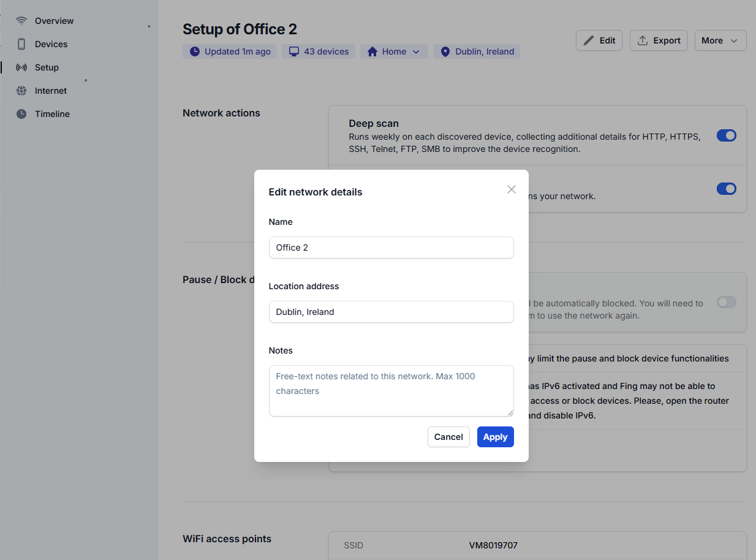
Task: Click the Overview wifi icon in sidebar
Action: (x=21, y=21)
